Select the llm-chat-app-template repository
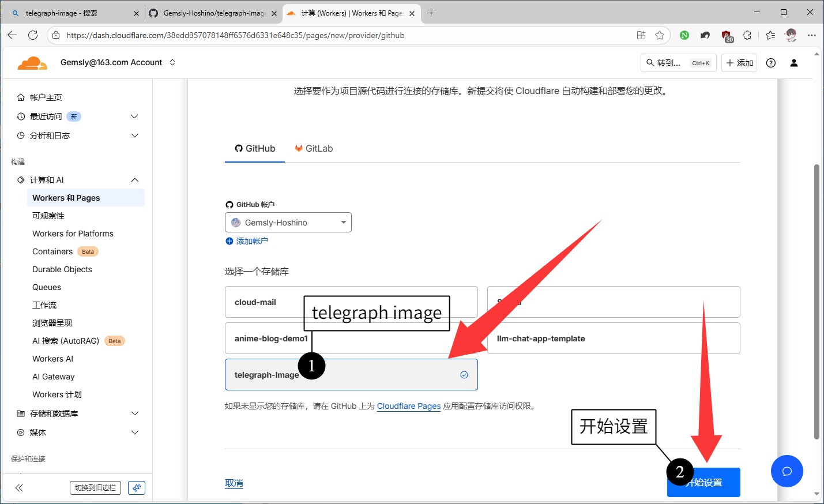 [x=613, y=338]
